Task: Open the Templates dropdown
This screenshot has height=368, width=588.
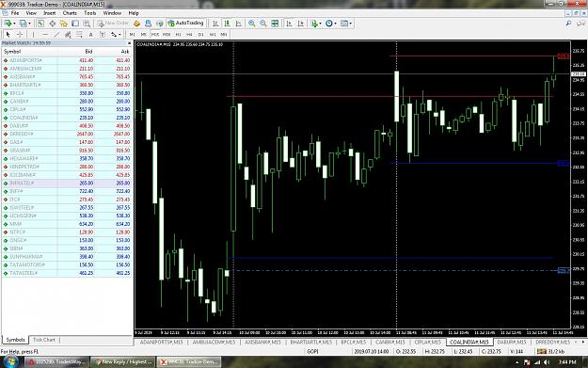Action: click(346, 24)
